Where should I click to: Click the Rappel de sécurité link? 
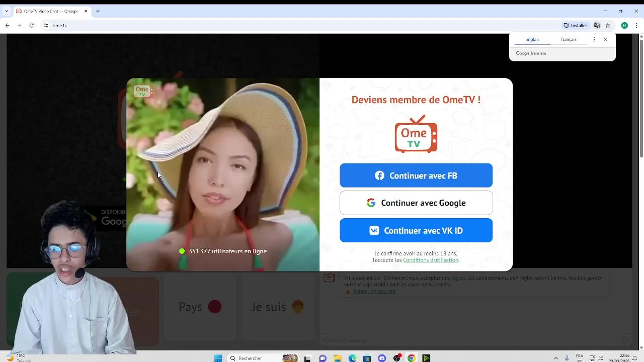(374, 291)
